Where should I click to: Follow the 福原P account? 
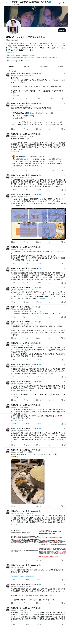(62, 30)
